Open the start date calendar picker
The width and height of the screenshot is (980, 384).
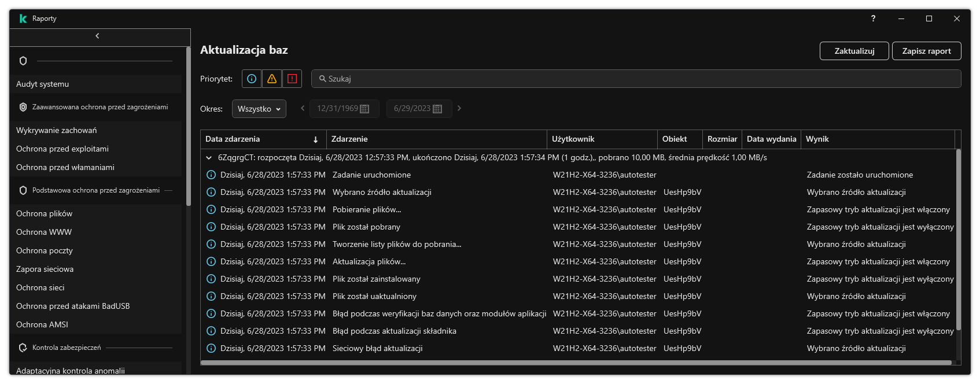coord(364,109)
